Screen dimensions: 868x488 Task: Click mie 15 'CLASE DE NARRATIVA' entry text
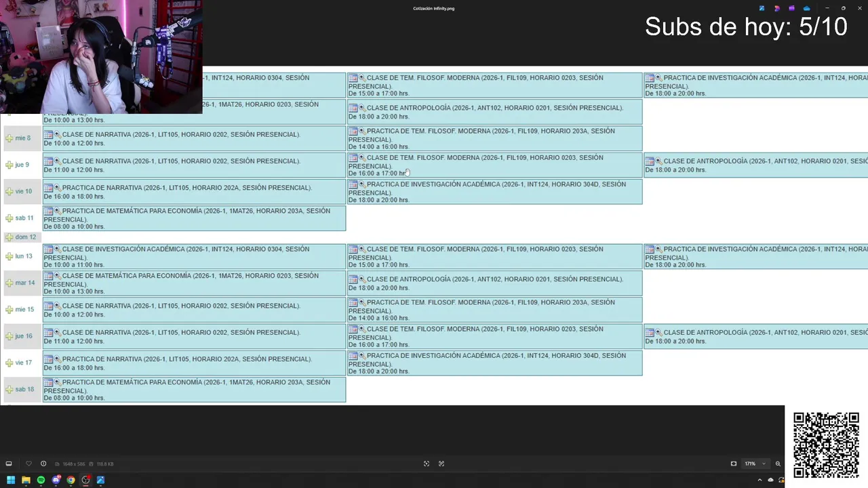pyautogui.click(x=181, y=306)
